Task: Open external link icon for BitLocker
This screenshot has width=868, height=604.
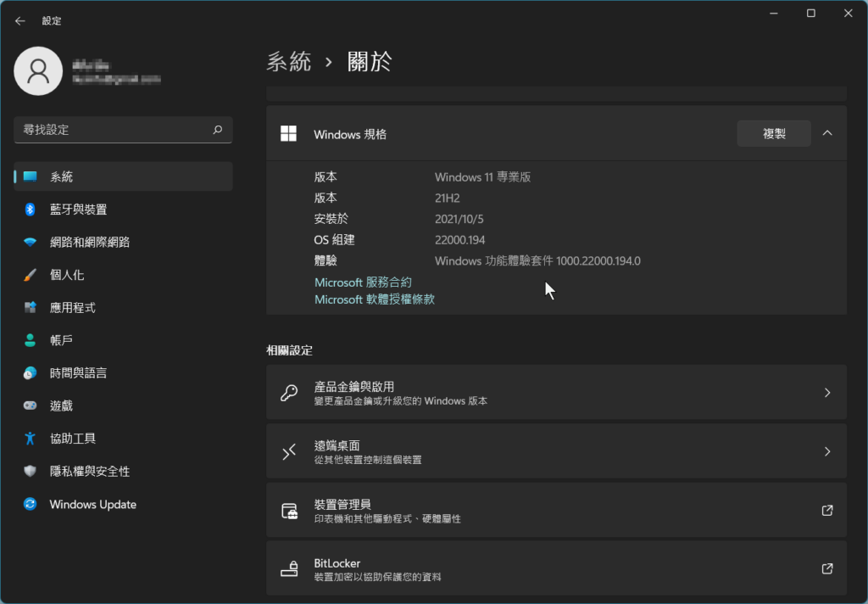Action: pyautogui.click(x=827, y=568)
